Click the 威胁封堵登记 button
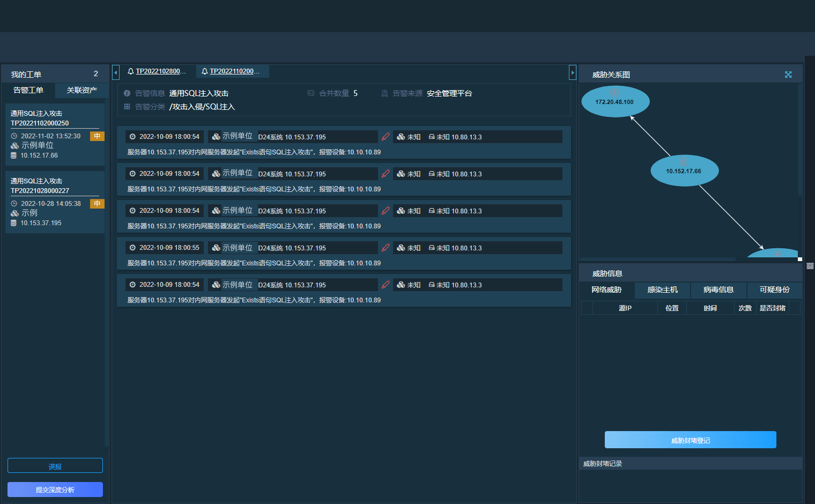The image size is (815, 504). (691, 440)
